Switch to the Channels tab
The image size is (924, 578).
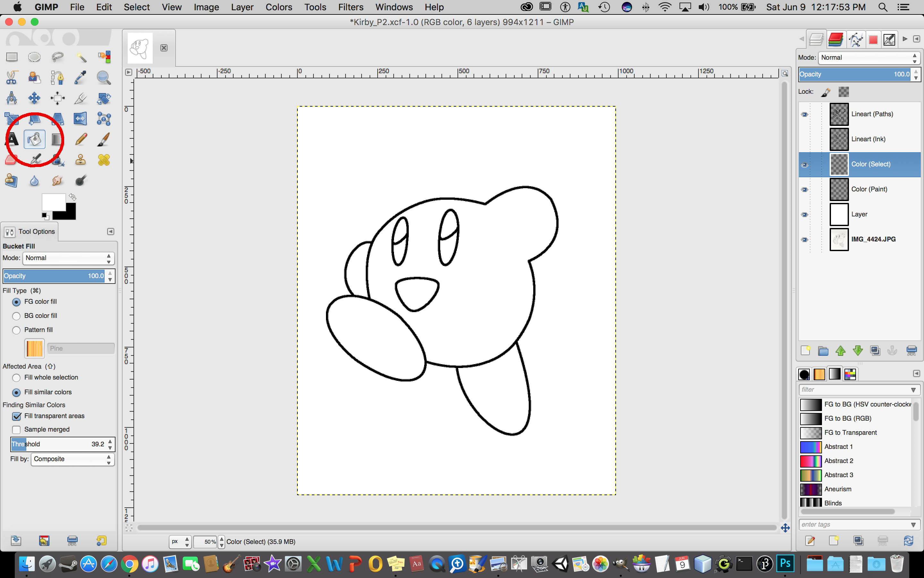coord(836,39)
